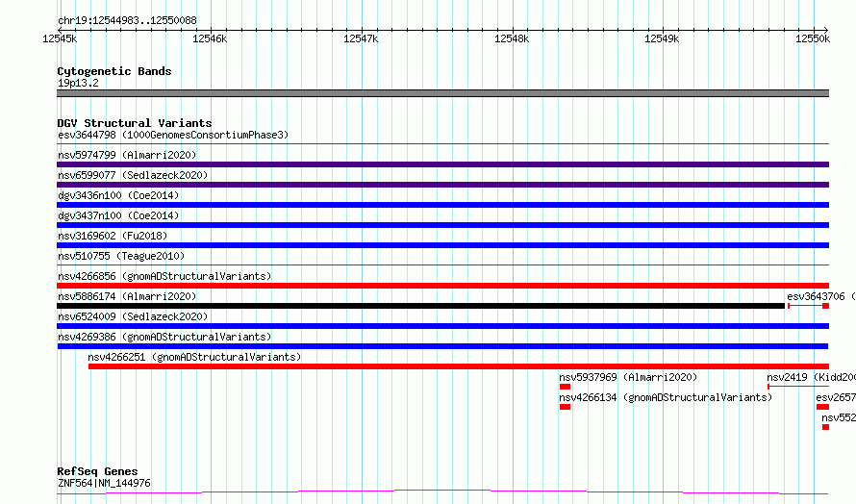Click the red block under the nsv552 label

click(x=825, y=427)
